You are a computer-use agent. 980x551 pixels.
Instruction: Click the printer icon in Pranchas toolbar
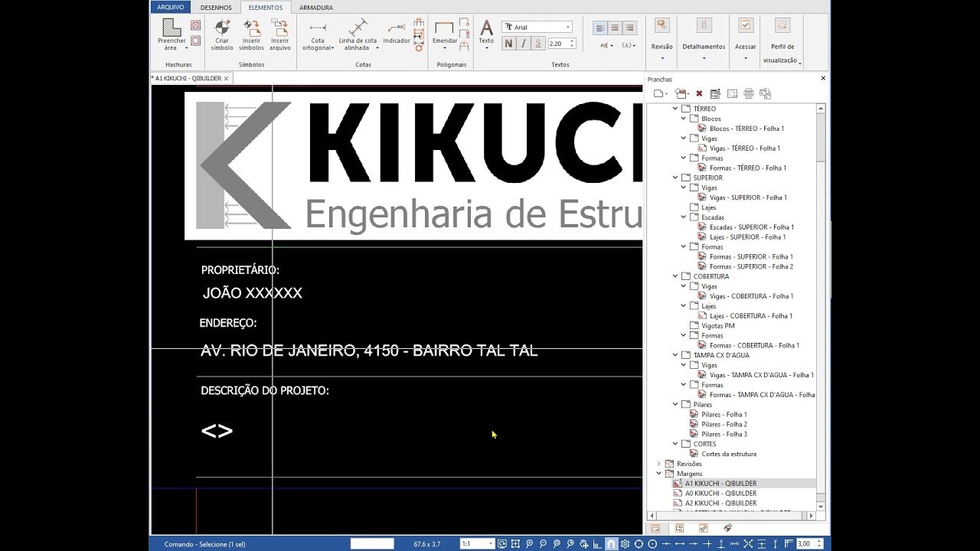point(749,93)
